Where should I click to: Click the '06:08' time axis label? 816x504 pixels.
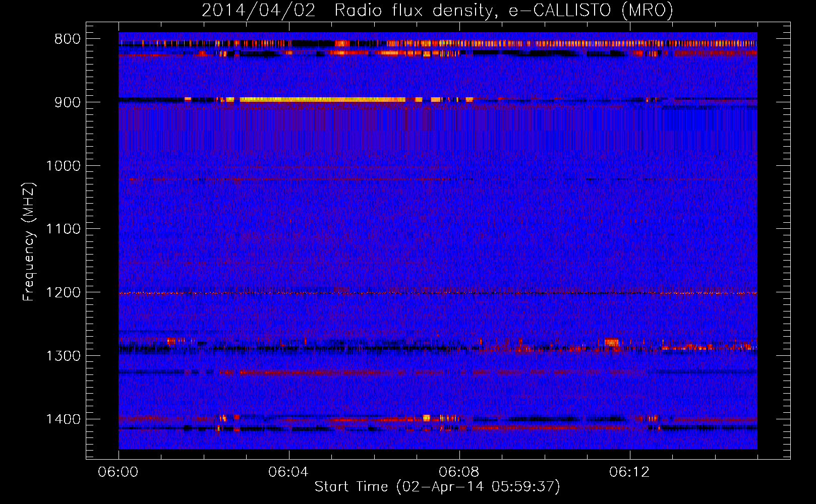tap(459, 472)
